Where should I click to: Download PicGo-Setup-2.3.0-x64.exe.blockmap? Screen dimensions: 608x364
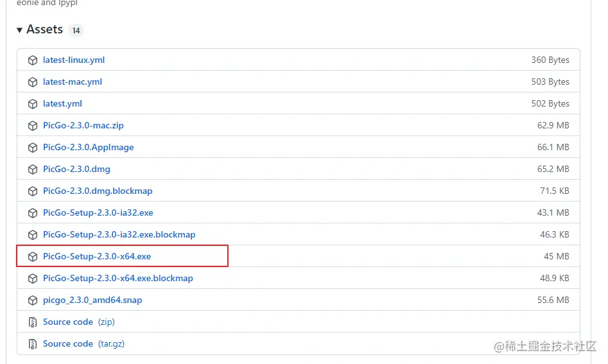(118, 278)
